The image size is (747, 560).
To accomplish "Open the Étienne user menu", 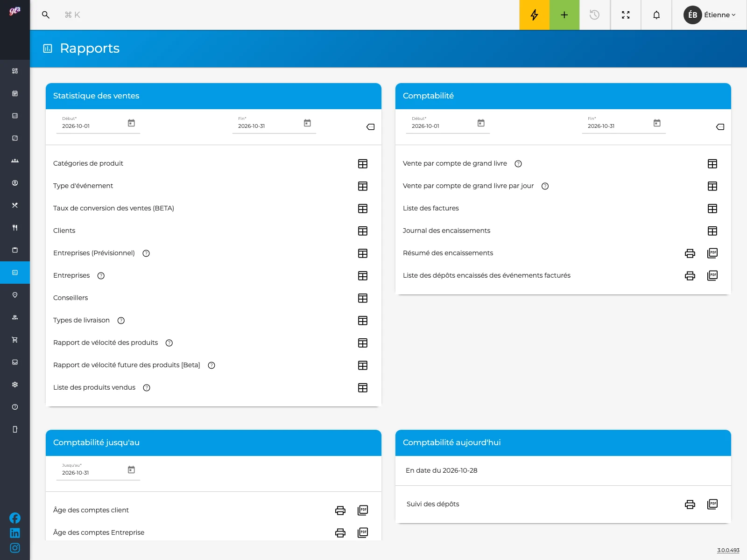I will point(710,15).
